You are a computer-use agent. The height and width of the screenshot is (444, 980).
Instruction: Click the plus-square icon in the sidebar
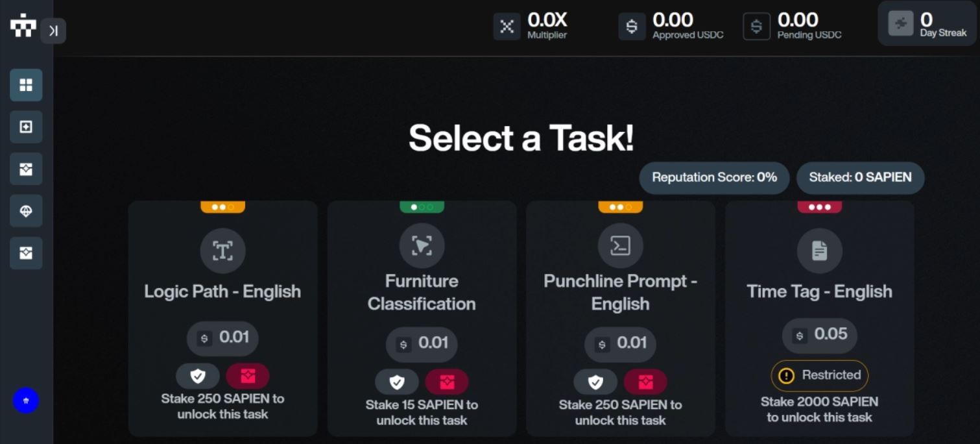coord(26,127)
